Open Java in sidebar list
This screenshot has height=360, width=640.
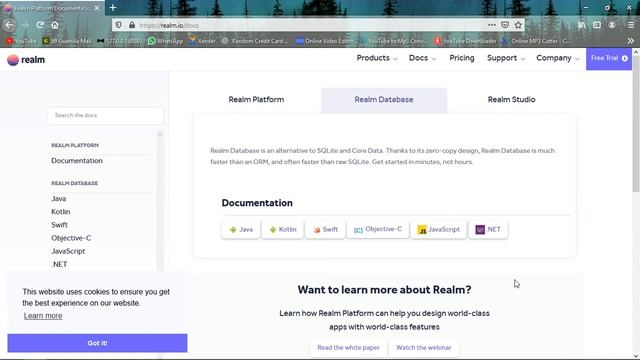pos(59,199)
